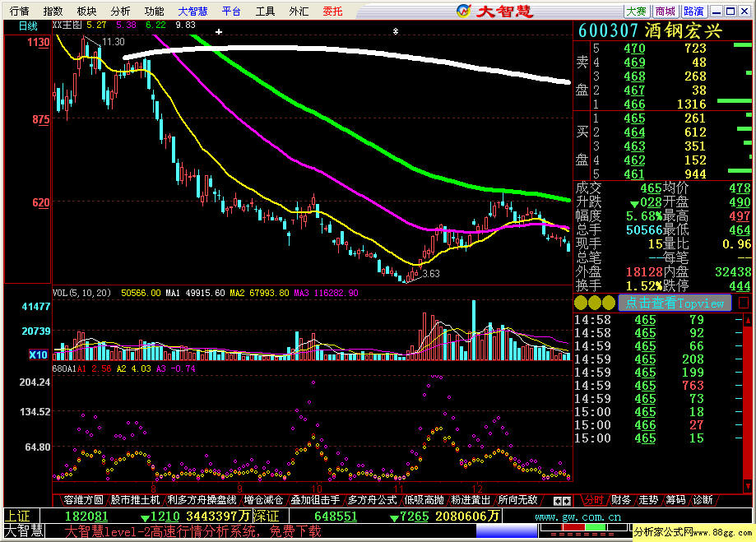Open the 工具 menu
Viewport: 756px width, 542px height.
coord(265,11)
